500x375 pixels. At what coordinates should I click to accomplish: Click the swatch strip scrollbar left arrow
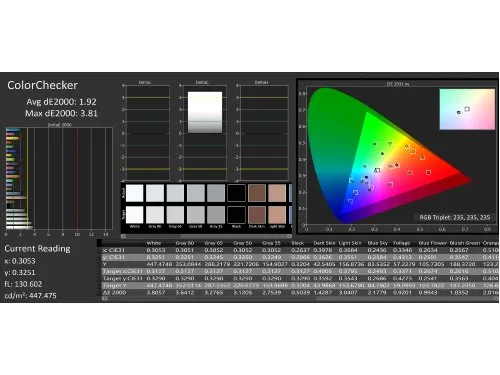[x=123, y=236]
